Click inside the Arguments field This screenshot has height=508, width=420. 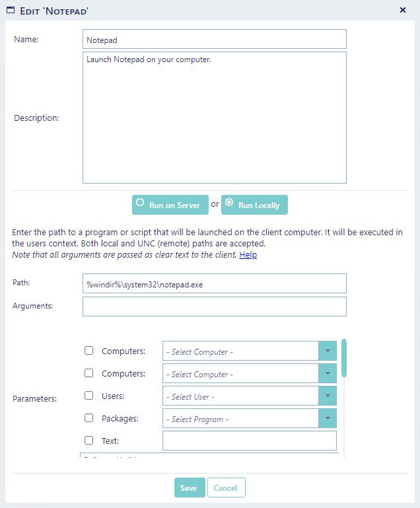click(214, 307)
